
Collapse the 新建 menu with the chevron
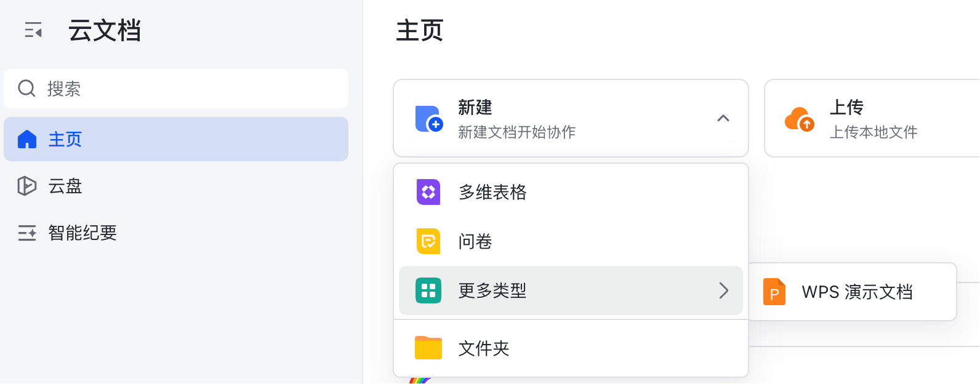coord(723,118)
